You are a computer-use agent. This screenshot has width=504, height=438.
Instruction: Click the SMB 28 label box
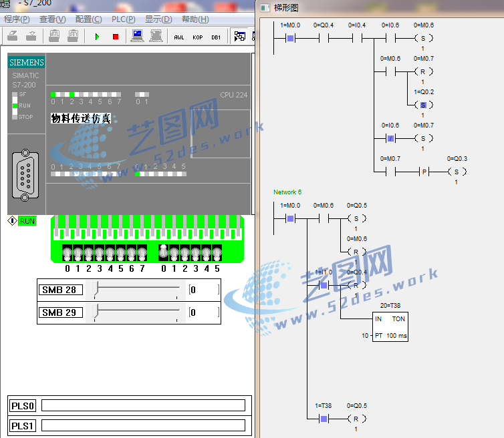coord(61,290)
